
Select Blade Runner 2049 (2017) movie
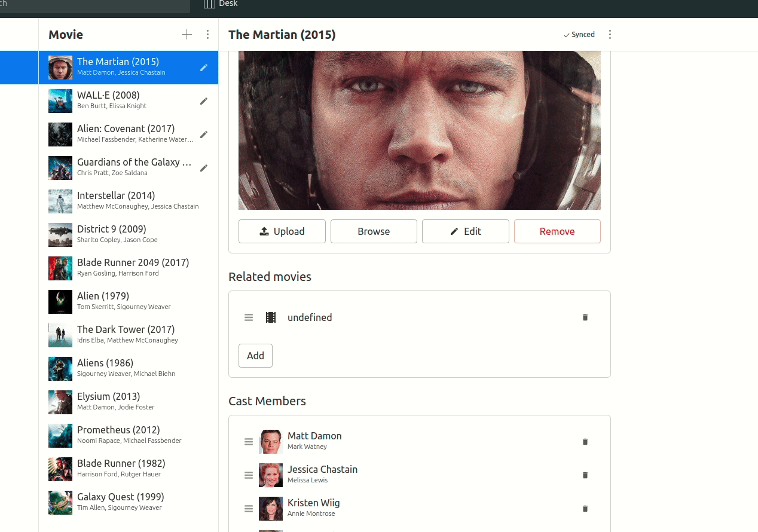point(129,268)
